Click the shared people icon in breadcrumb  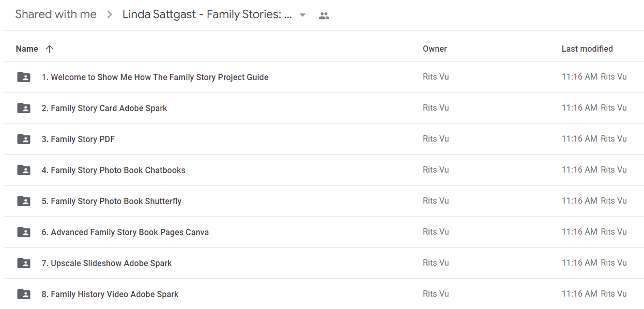[x=324, y=16]
